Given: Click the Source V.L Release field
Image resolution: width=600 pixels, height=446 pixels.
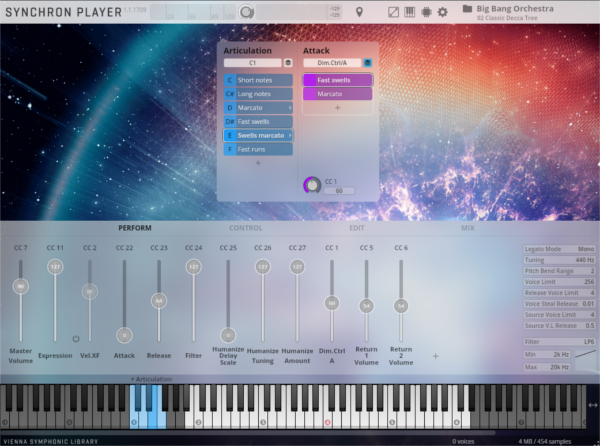Looking at the screenshot, I should pyautogui.click(x=559, y=326).
